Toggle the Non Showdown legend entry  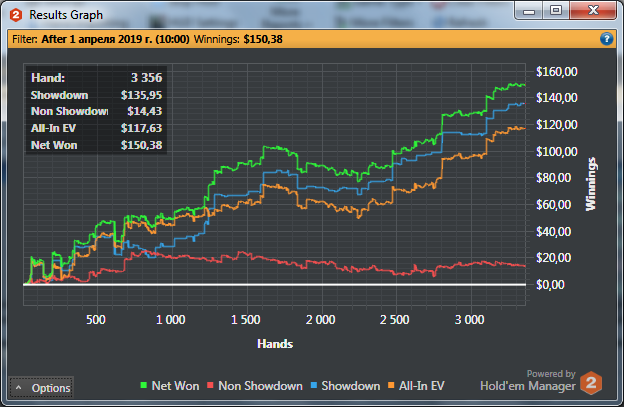[255, 386]
